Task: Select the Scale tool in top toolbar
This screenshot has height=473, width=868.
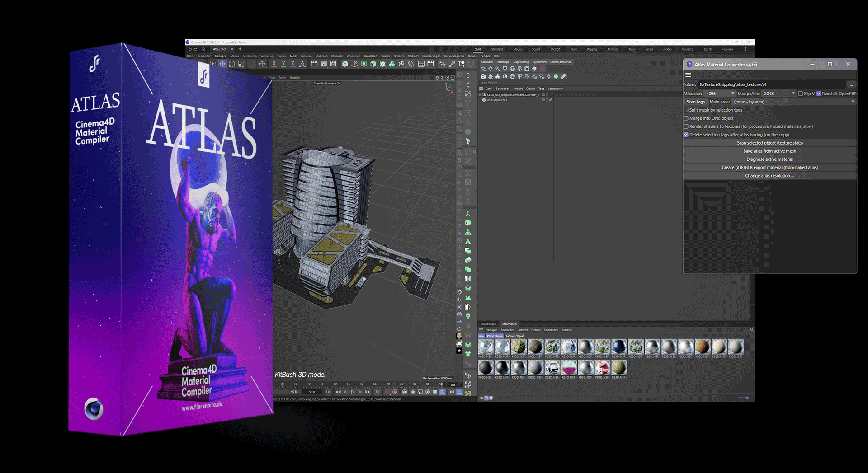Action: pos(241,64)
